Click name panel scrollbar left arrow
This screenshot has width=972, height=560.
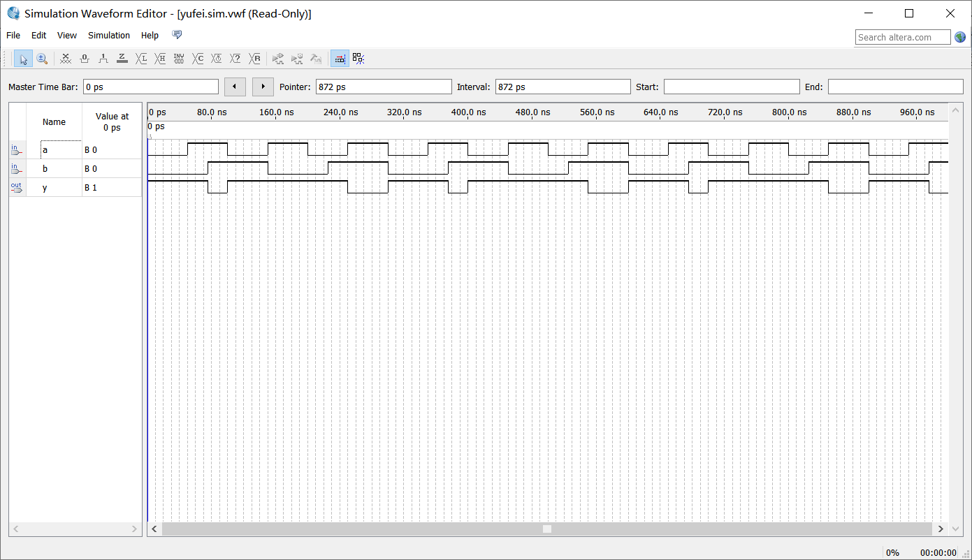click(15, 529)
